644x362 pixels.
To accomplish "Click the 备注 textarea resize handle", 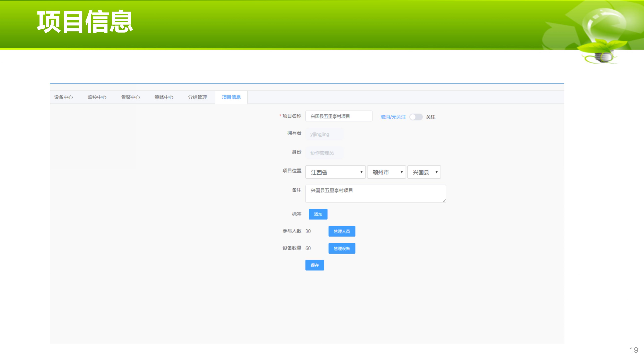I will click(444, 201).
